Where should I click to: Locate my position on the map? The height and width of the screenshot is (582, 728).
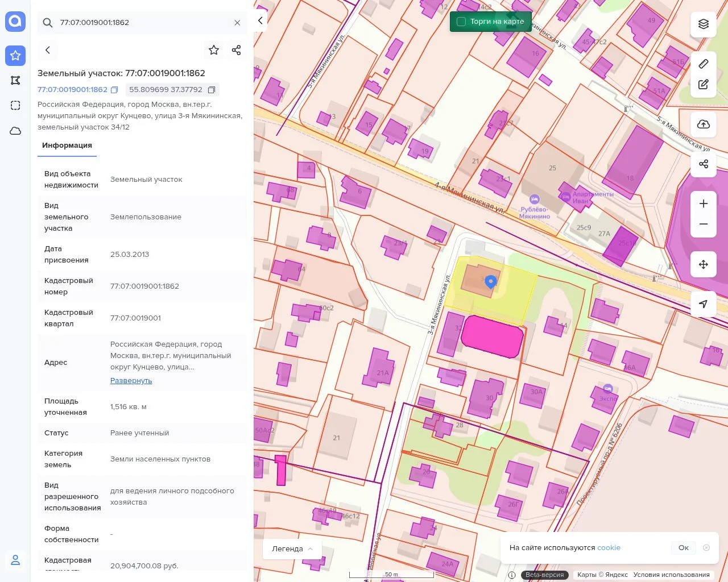tap(704, 304)
